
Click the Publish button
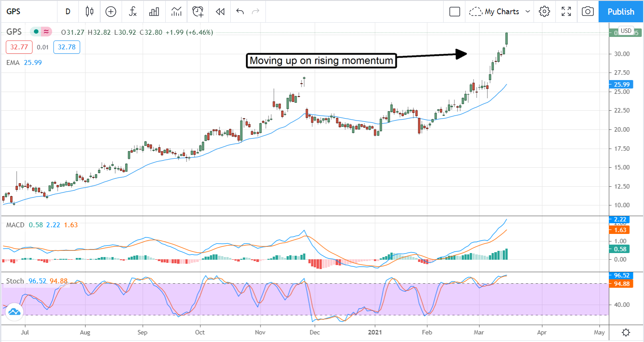(x=621, y=12)
